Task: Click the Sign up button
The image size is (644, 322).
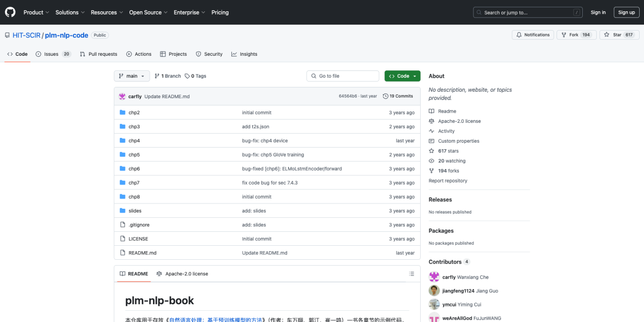Action: click(626, 12)
